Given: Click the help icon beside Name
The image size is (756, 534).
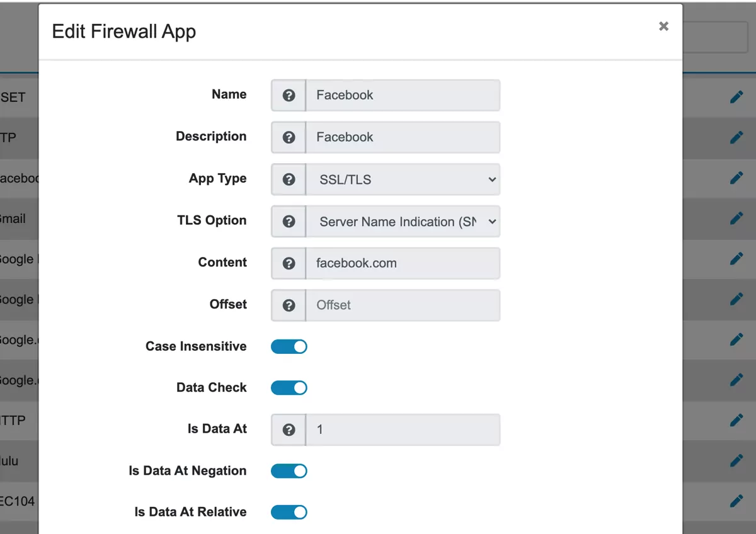Looking at the screenshot, I should [288, 95].
